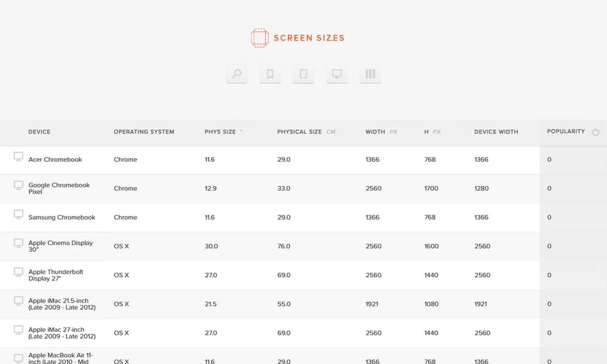
Task: Select Apple MacBook Air 11-inch name
Action: (60, 358)
